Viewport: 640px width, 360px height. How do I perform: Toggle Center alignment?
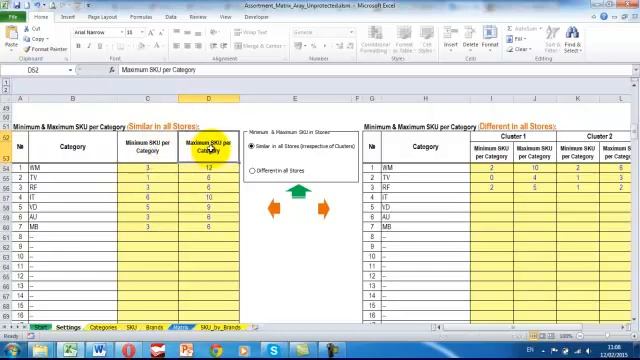[187, 46]
